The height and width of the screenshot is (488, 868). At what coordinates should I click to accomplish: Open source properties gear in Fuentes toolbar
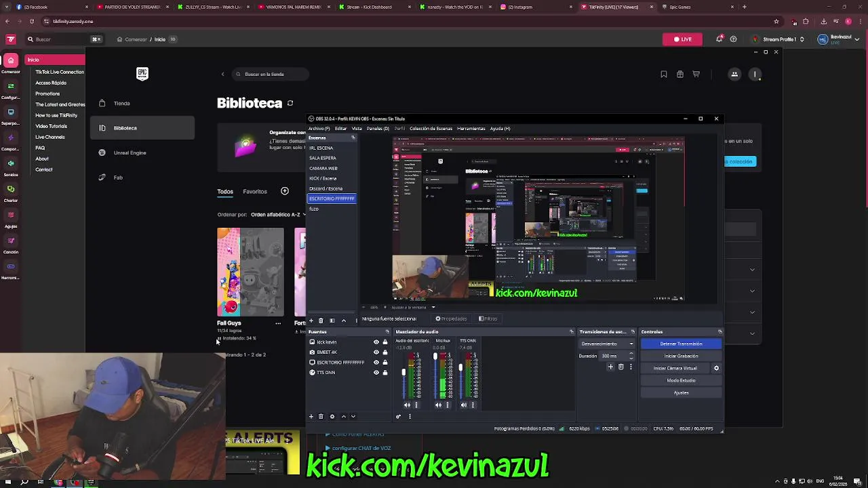(x=332, y=417)
